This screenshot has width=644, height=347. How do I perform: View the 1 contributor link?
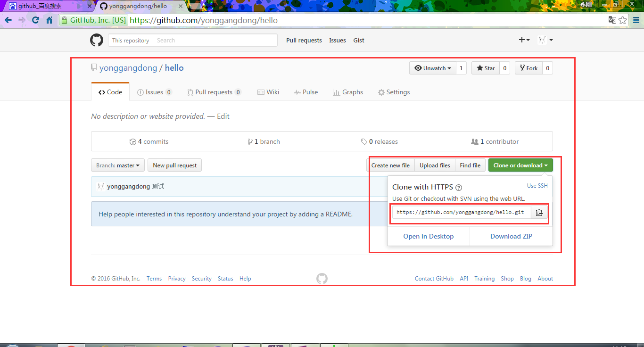coord(495,141)
